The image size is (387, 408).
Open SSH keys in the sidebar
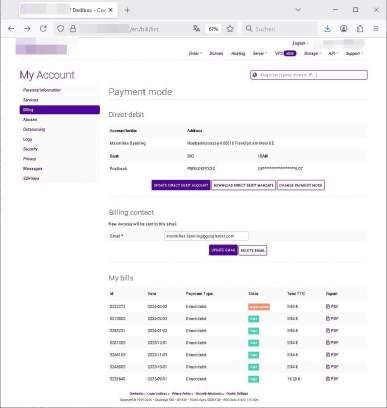[31, 178]
